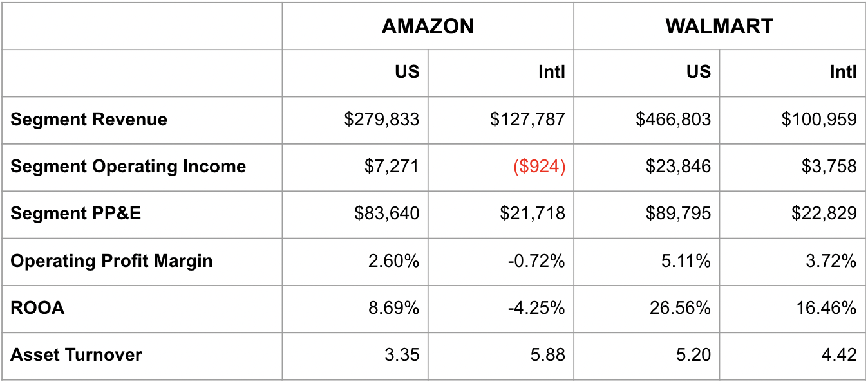Select the $279,833 revenue cell
This screenshot has height=382, width=868.
382,120
